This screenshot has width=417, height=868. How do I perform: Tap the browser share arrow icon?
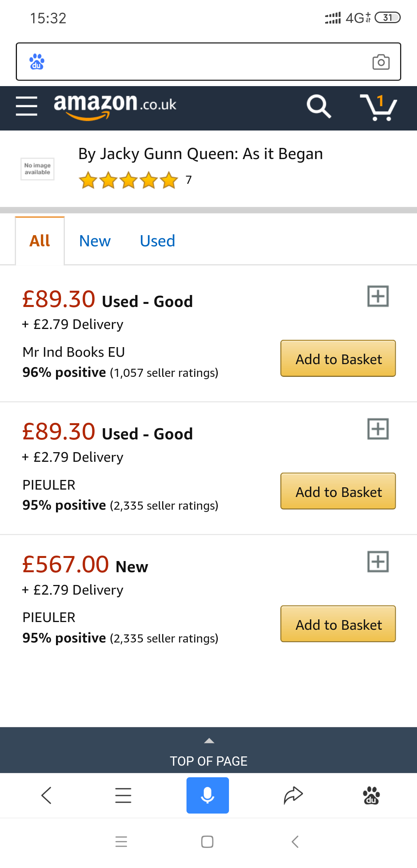tap(293, 795)
